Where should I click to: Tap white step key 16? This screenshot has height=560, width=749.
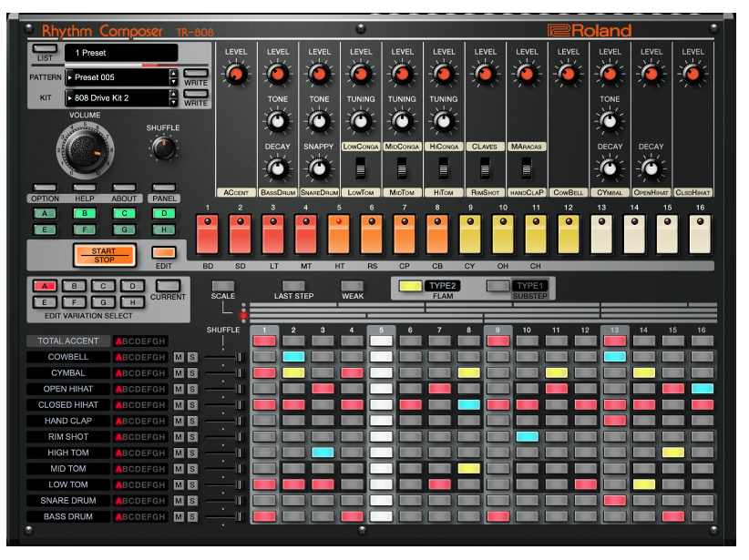700,234
